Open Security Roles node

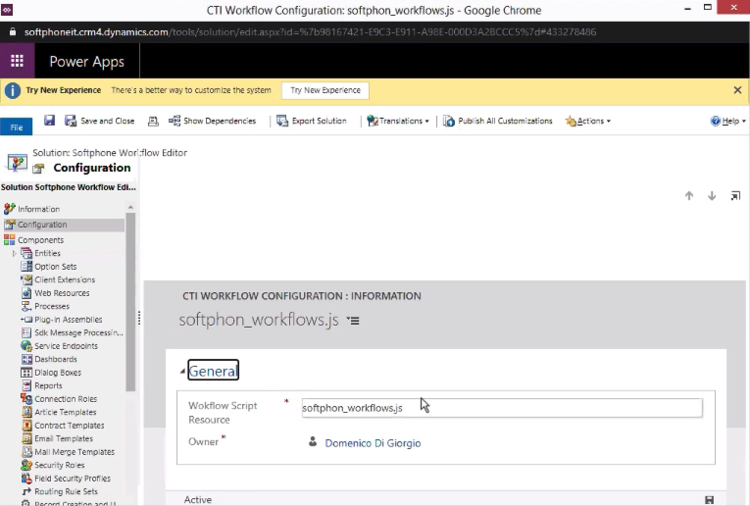point(59,465)
